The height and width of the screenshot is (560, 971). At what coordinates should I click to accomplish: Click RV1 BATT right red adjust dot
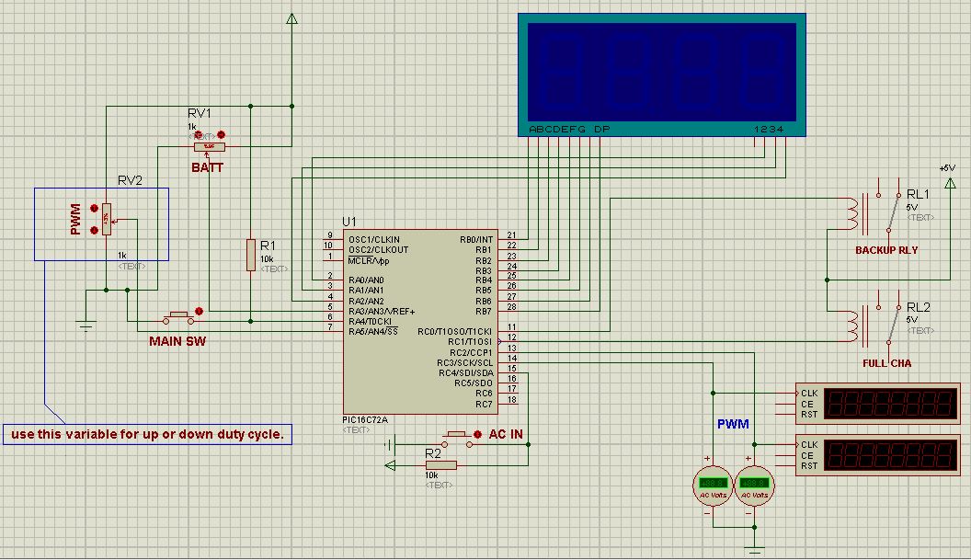pos(222,134)
